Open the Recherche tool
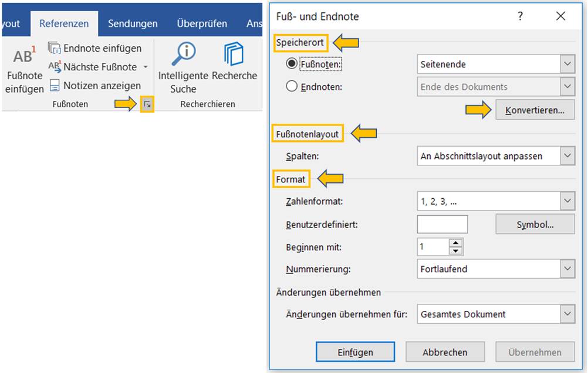This screenshot has height=373, width=588. [234, 55]
